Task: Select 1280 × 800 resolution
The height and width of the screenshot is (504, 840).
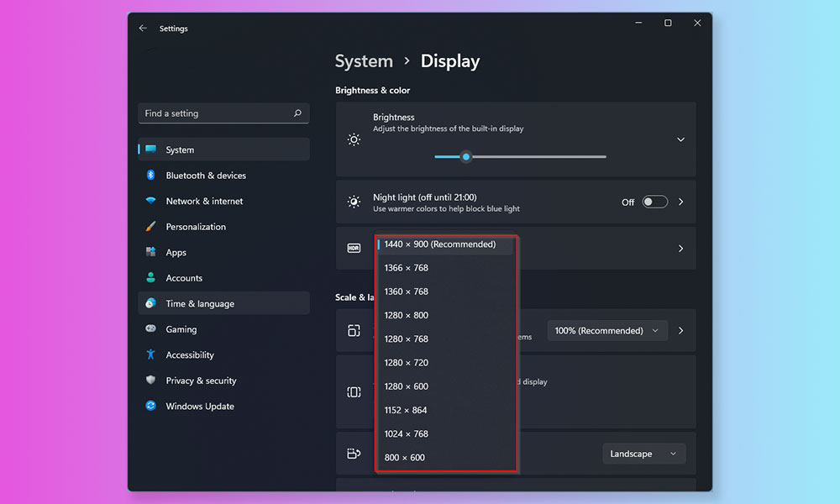Action: [444, 315]
